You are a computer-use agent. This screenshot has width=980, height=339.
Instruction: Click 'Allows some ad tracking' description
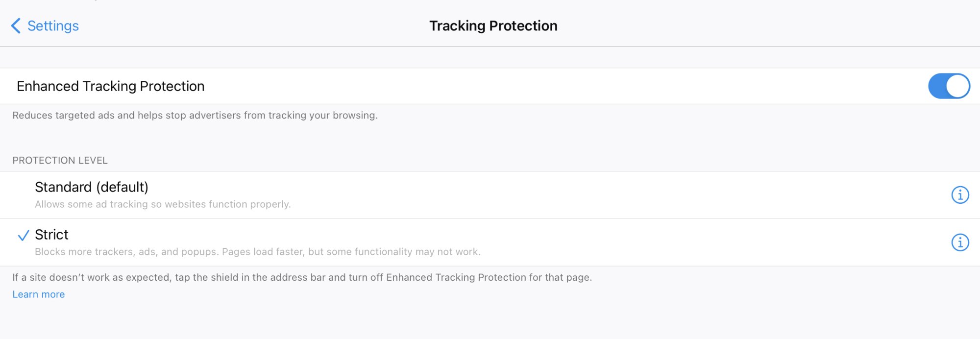click(163, 204)
